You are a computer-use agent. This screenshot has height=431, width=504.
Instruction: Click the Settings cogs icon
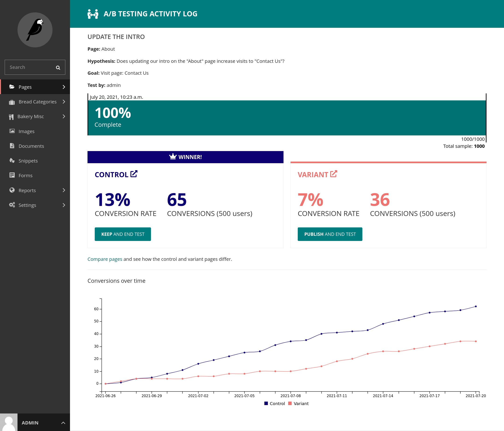12,205
